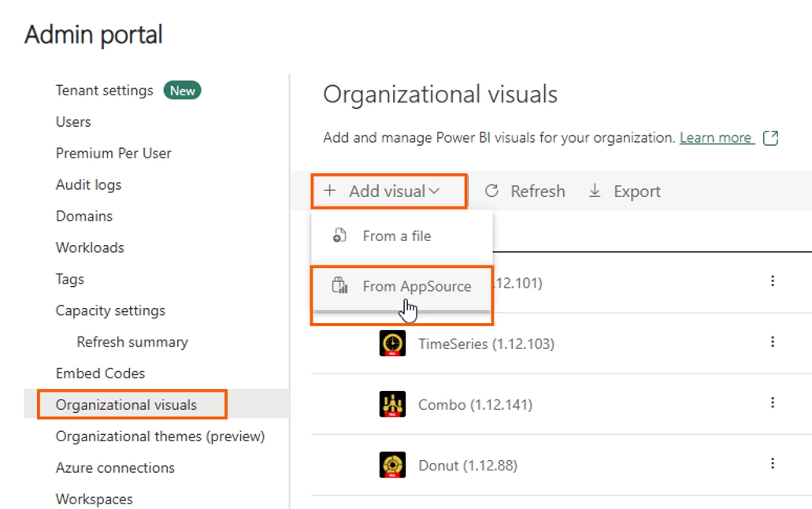
Task: Go to Users in sidebar
Action: click(x=73, y=122)
